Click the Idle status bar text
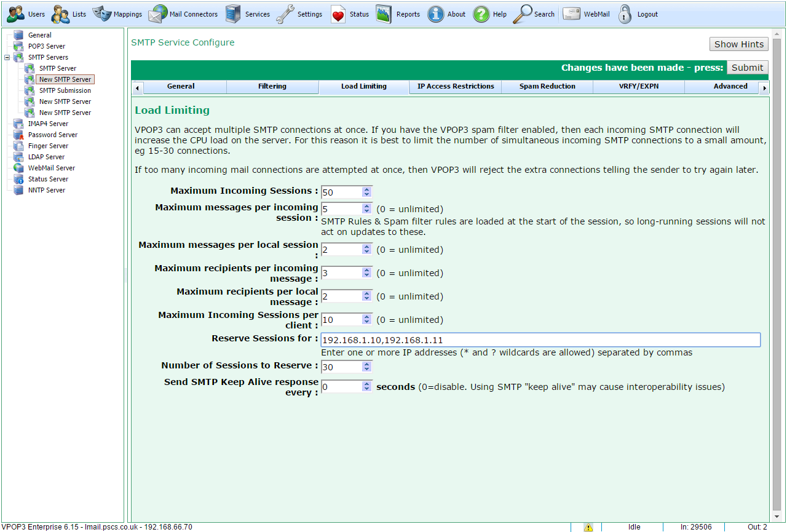Screen dimensions: 787x532 (x=634, y=527)
